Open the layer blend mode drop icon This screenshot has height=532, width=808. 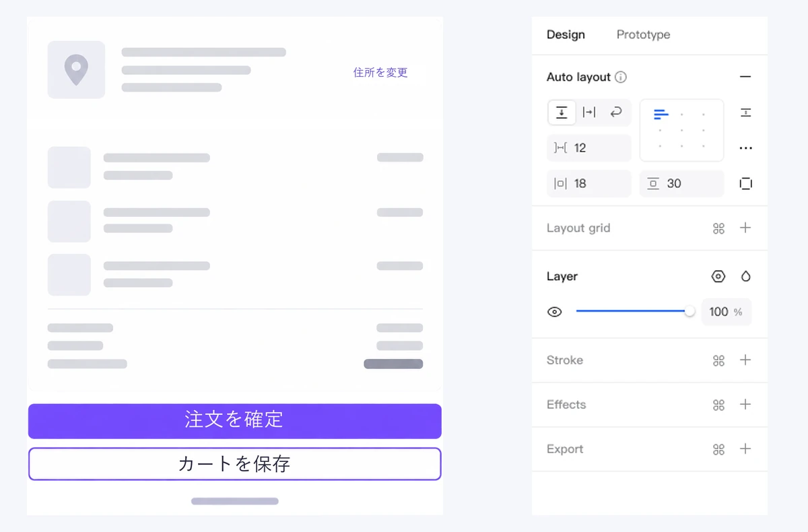[x=745, y=276]
